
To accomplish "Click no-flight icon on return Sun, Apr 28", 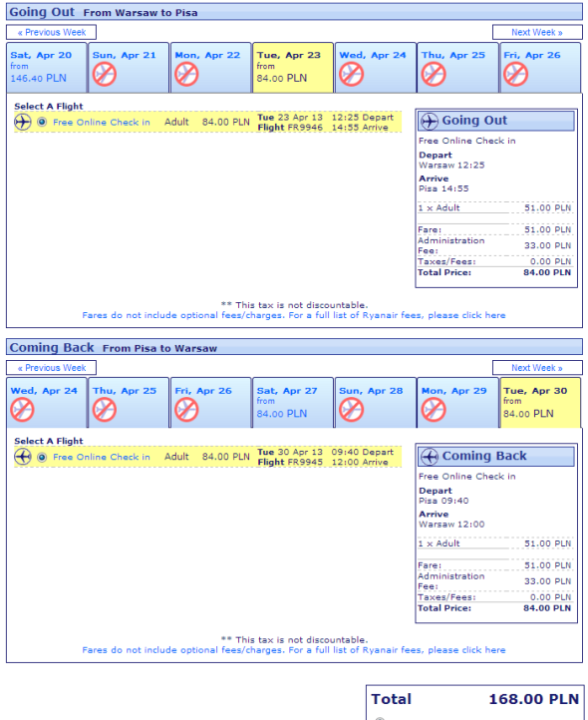I will click(x=351, y=410).
